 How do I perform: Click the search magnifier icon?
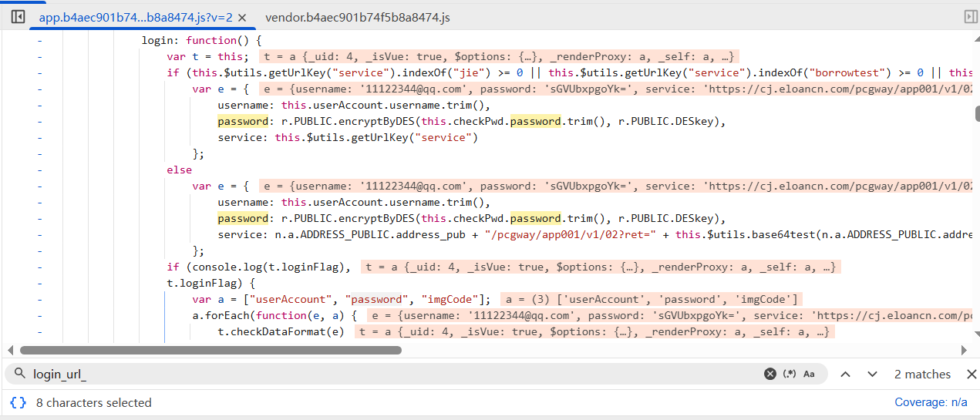pyautogui.click(x=19, y=374)
